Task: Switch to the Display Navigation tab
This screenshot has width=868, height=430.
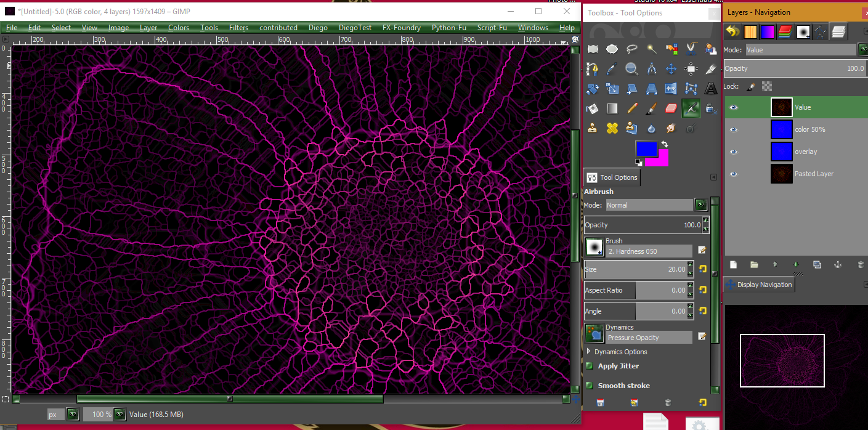Action: tap(758, 285)
